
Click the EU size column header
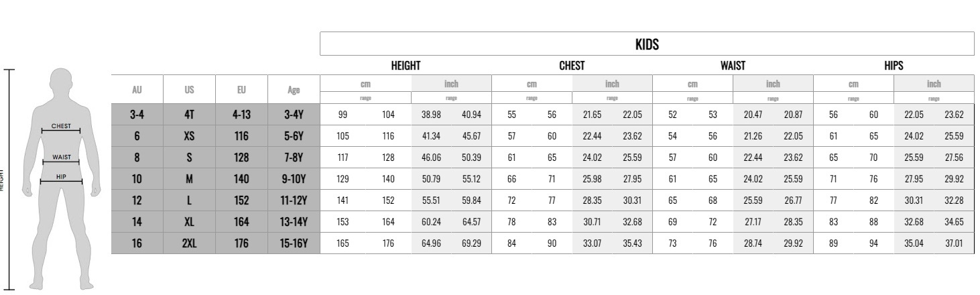pyautogui.click(x=241, y=89)
